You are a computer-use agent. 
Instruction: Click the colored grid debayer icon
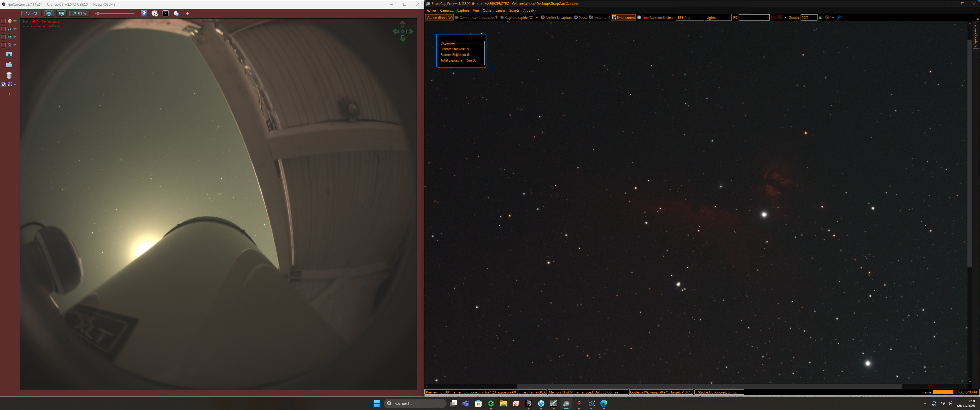10,84
